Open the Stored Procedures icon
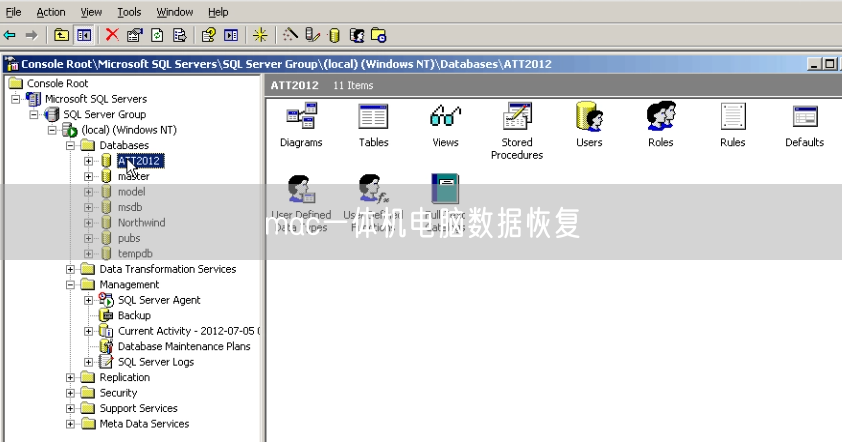This screenshot has width=842, height=445. tap(517, 118)
